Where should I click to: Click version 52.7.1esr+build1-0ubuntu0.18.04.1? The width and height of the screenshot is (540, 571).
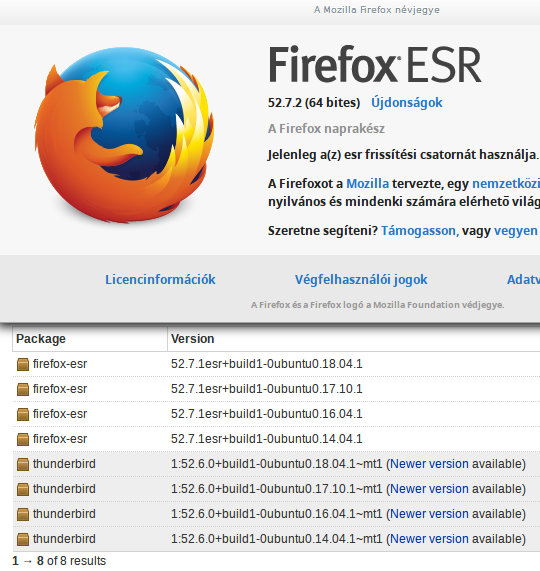click(267, 364)
